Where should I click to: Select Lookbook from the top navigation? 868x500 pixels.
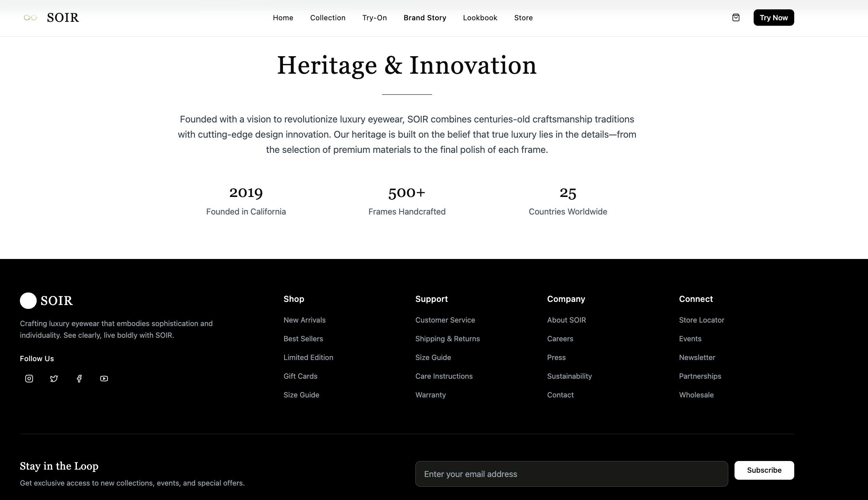pyautogui.click(x=480, y=18)
